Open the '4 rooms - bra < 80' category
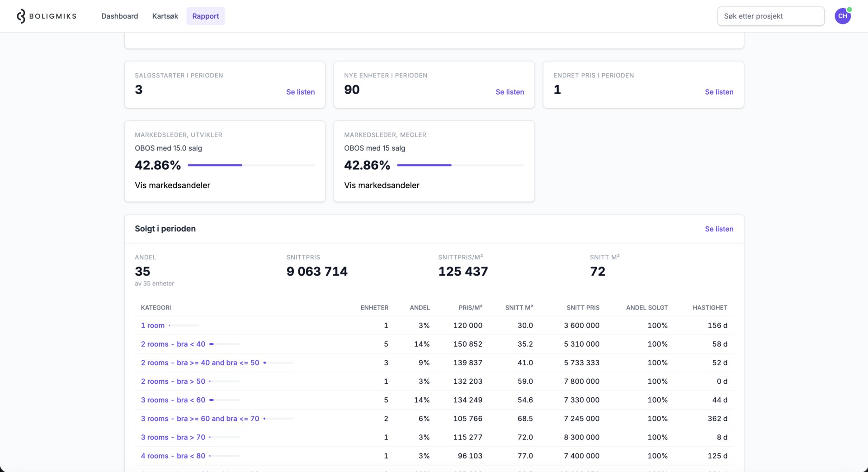The height and width of the screenshot is (472, 868). coord(173,456)
